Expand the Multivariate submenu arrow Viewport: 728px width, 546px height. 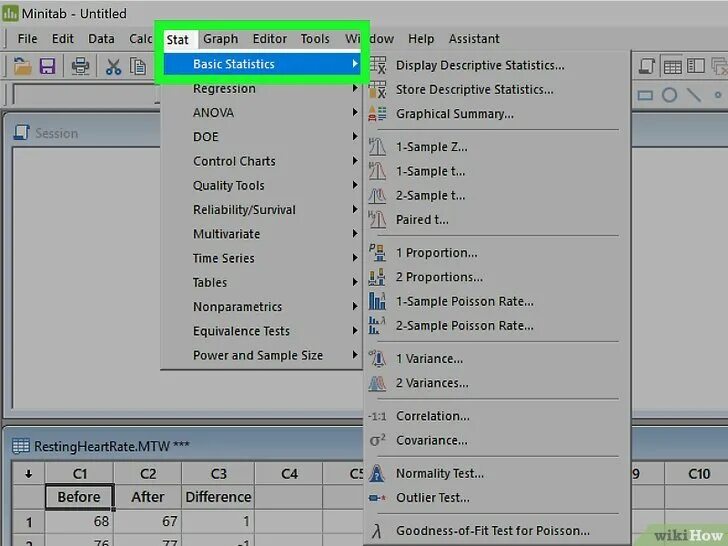tap(355, 234)
